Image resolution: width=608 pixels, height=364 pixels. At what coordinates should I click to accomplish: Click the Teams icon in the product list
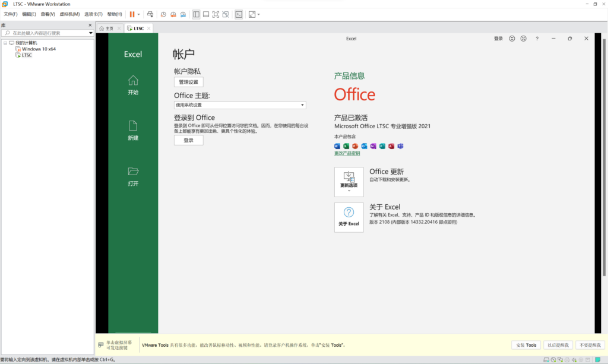pos(400,146)
